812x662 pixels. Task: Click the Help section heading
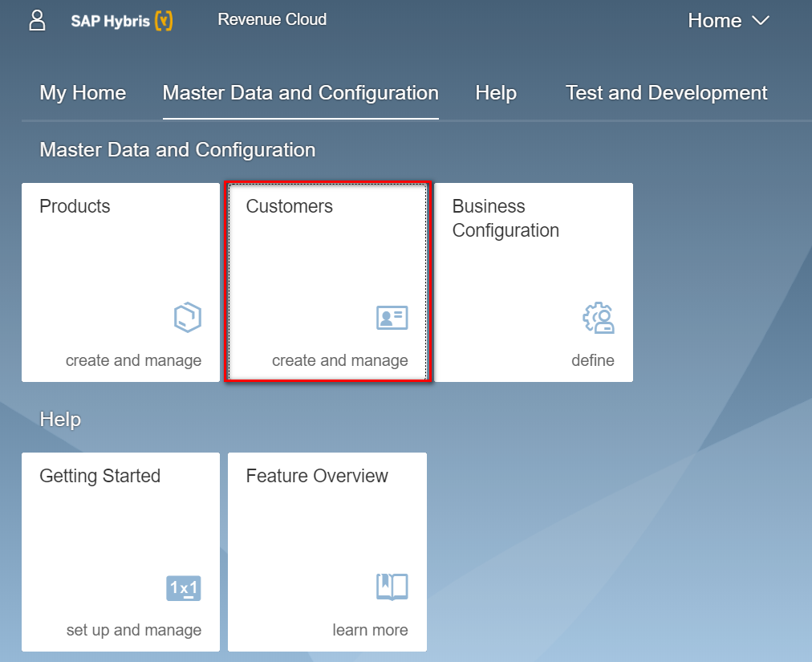click(x=60, y=419)
